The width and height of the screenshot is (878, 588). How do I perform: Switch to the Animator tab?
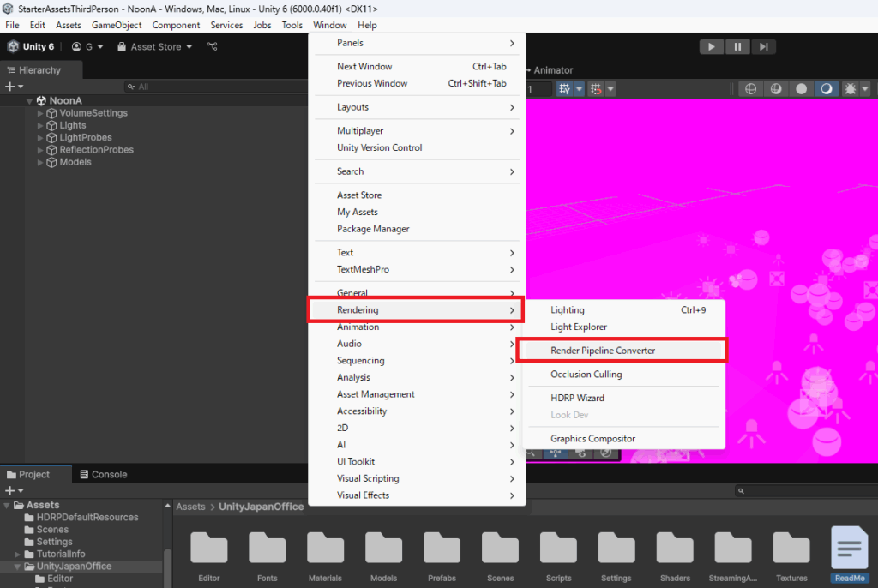pyautogui.click(x=550, y=70)
